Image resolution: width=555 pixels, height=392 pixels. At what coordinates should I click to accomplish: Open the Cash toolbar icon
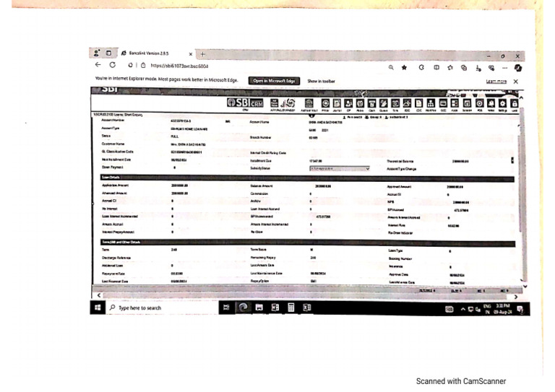(x=371, y=103)
